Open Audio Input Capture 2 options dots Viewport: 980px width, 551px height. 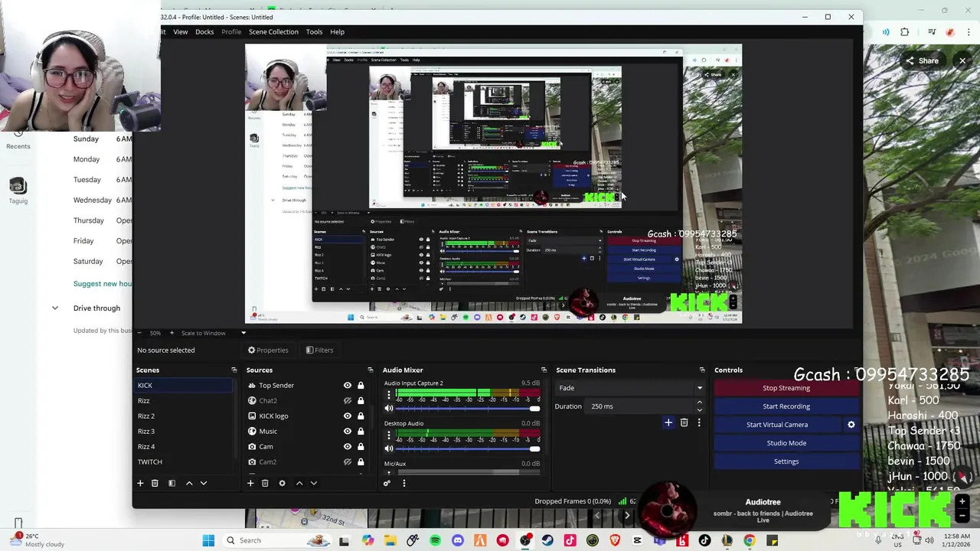click(388, 396)
